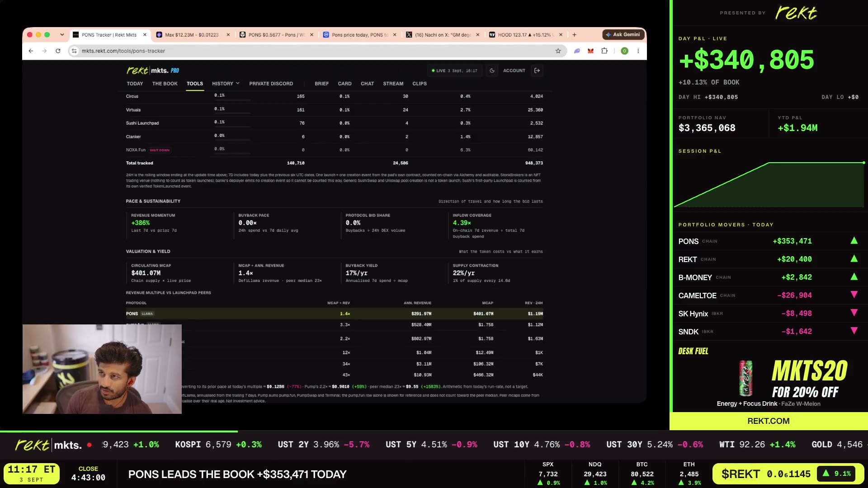This screenshot has height=488, width=868.
Task: Switch to the PONS $0.5677 tab
Action: pyautogui.click(x=276, y=35)
